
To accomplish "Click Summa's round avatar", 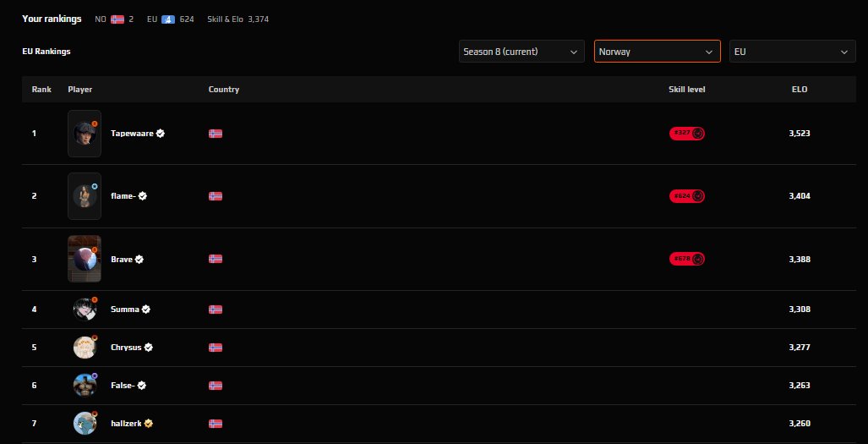I will coord(85,310).
